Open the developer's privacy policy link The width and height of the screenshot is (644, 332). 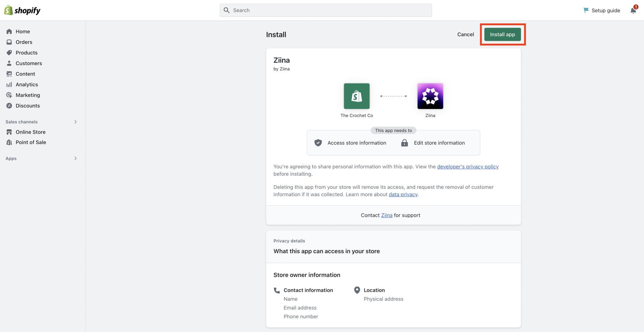468,167
